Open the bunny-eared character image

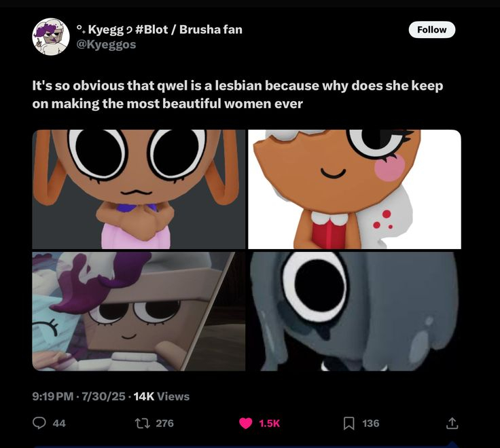[x=139, y=189]
